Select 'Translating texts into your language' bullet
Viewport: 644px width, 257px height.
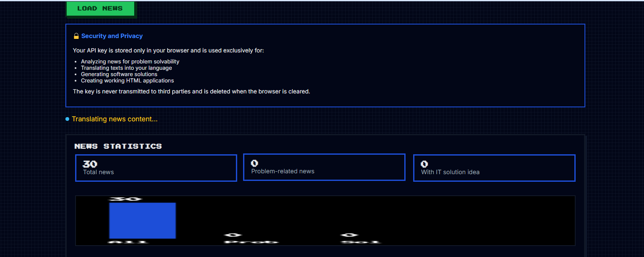point(126,68)
